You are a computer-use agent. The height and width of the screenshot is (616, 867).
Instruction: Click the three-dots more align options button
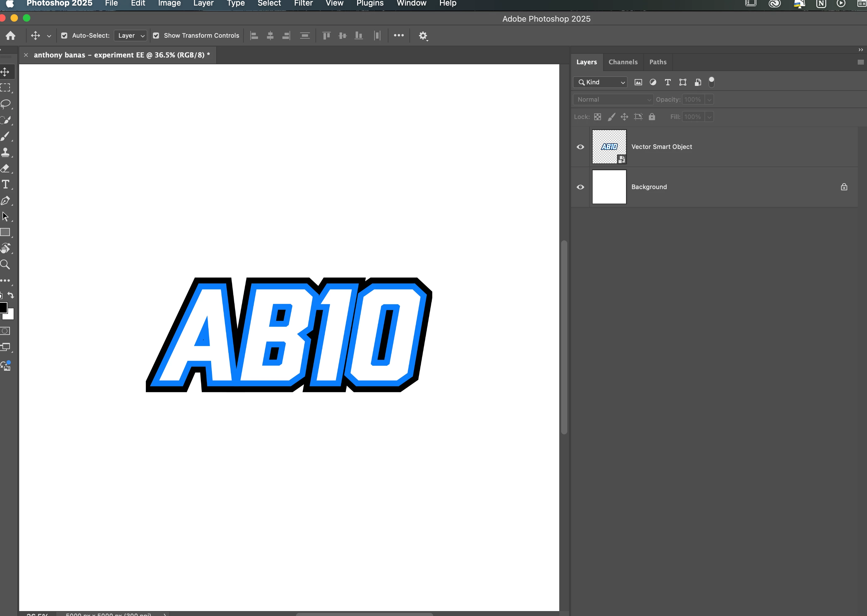pos(399,35)
